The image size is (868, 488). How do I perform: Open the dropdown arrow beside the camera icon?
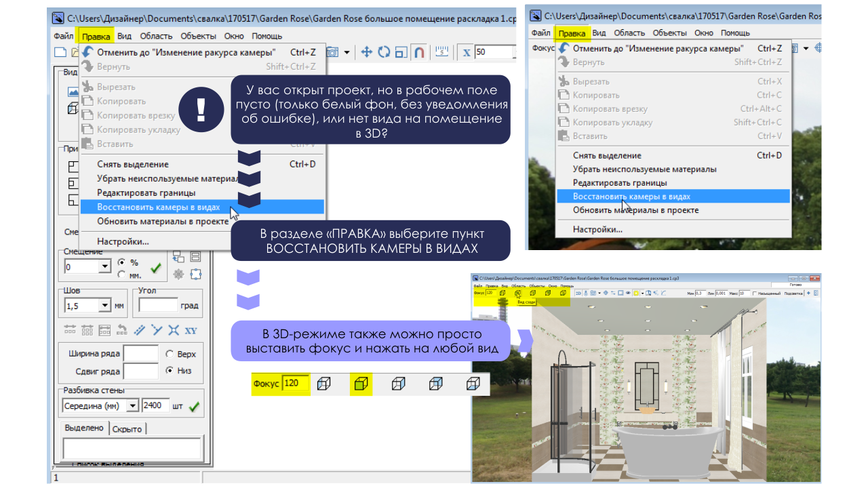tap(347, 52)
